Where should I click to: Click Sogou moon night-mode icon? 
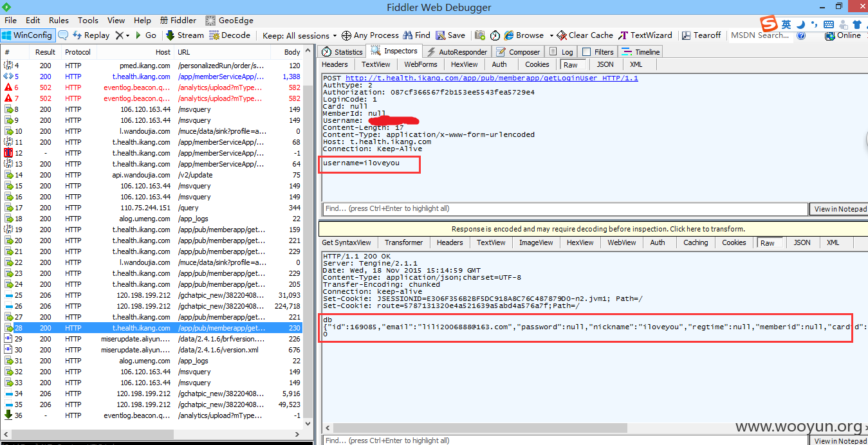click(800, 24)
